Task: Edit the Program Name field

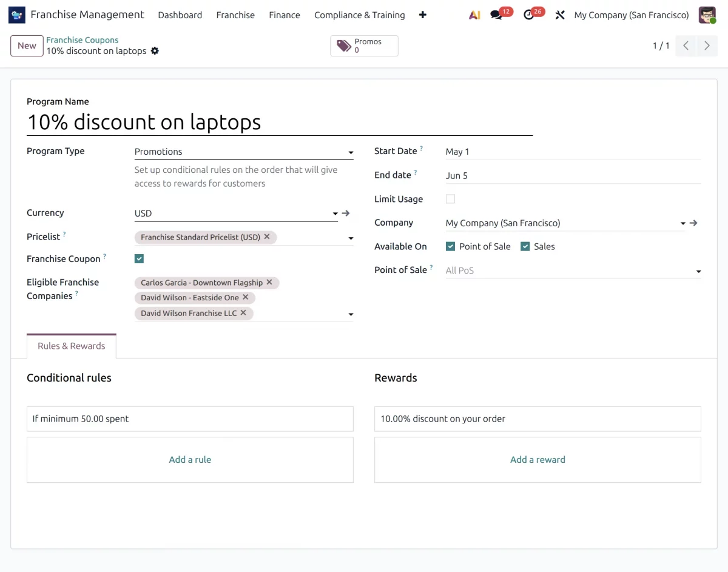Action: (x=280, y=122)
